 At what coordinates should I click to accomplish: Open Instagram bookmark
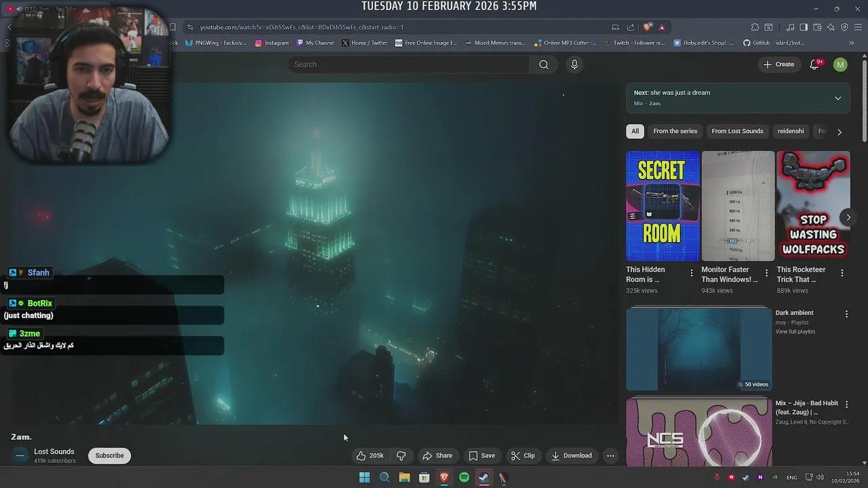272,43
